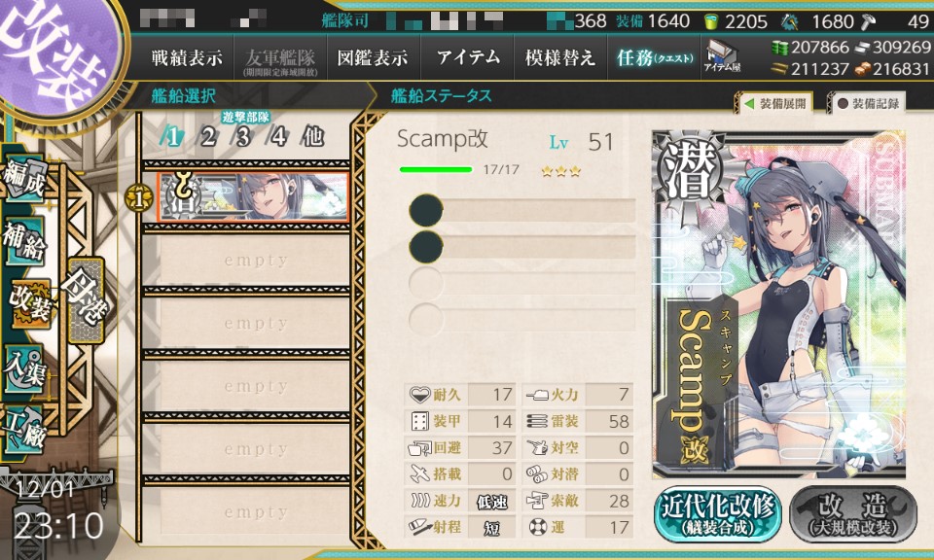Return to 母港 home port button

[x=87, y=300]
